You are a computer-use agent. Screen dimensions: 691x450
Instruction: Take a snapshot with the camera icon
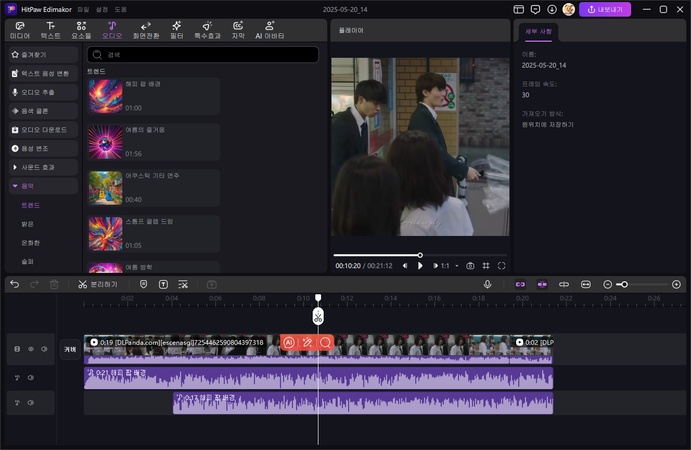click(470, 266)
